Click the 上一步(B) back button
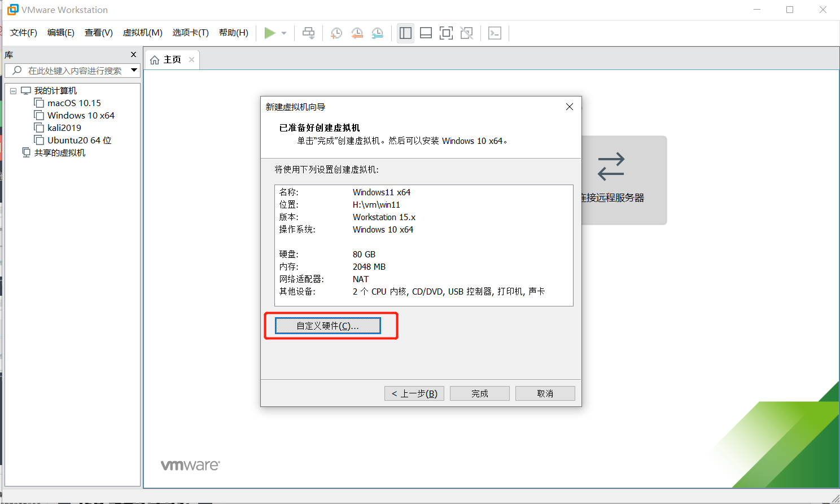The image size is (840, 504). click(x=414, y=393)
